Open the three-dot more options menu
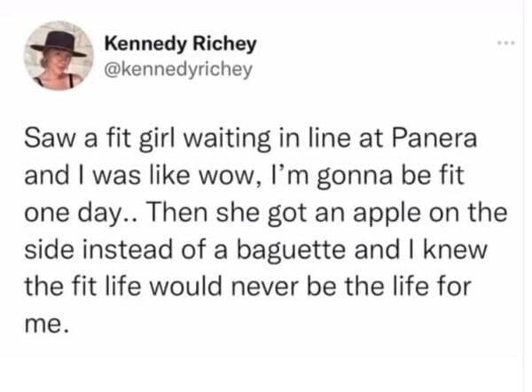Screen dimensions: 532x392 click(505, 42)
